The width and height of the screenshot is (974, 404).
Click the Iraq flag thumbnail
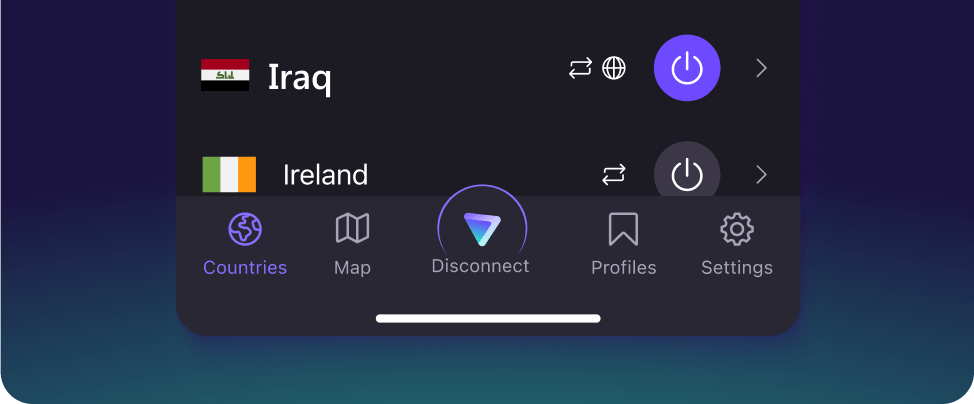coord(225,75)
